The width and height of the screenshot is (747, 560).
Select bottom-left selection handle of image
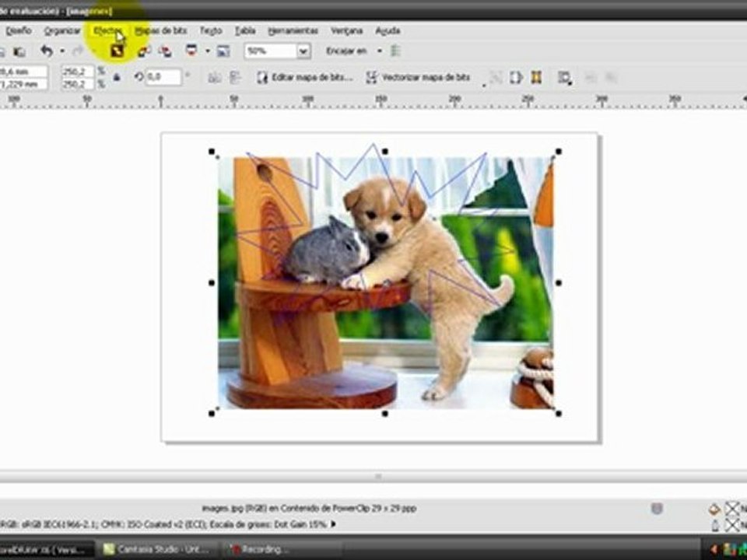click(x=212, y=414)
